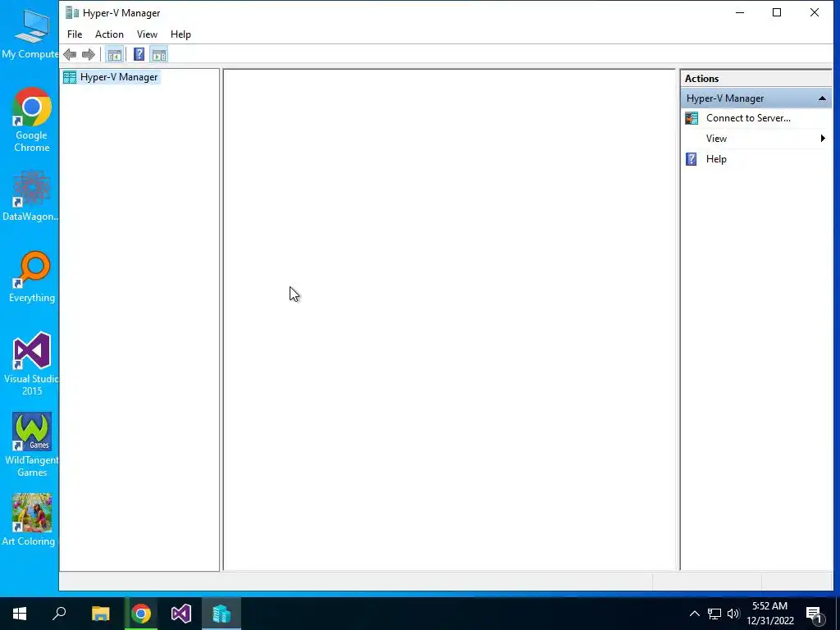840x630 pixels.
Task: Select the Visual Studio 2015 desktop shortcut
Action: click(32, 363)
